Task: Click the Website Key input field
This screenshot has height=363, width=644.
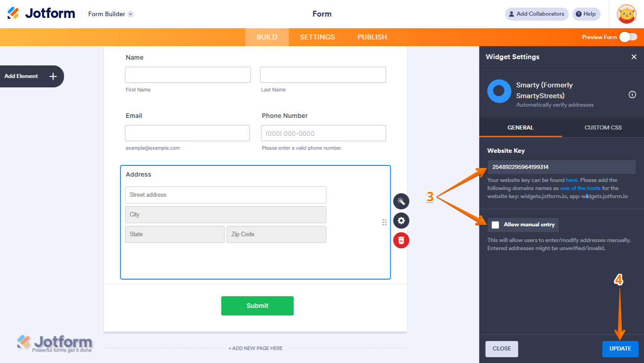Action: pos(561,167)
